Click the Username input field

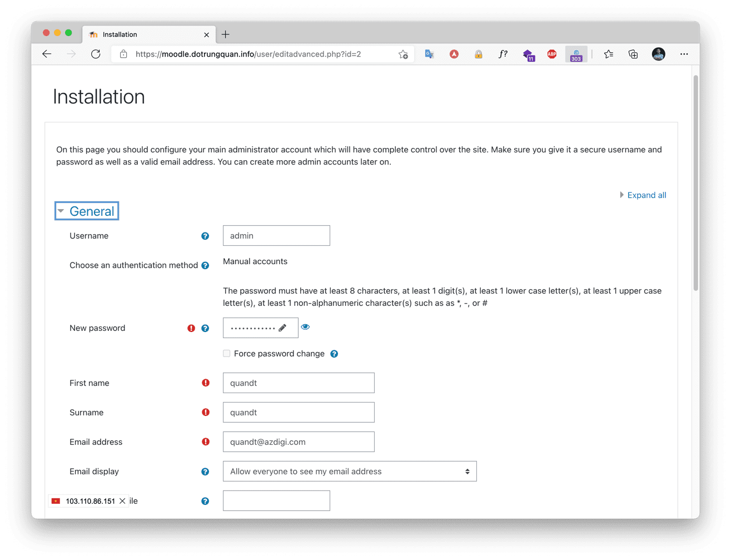(x=276, y=236)
